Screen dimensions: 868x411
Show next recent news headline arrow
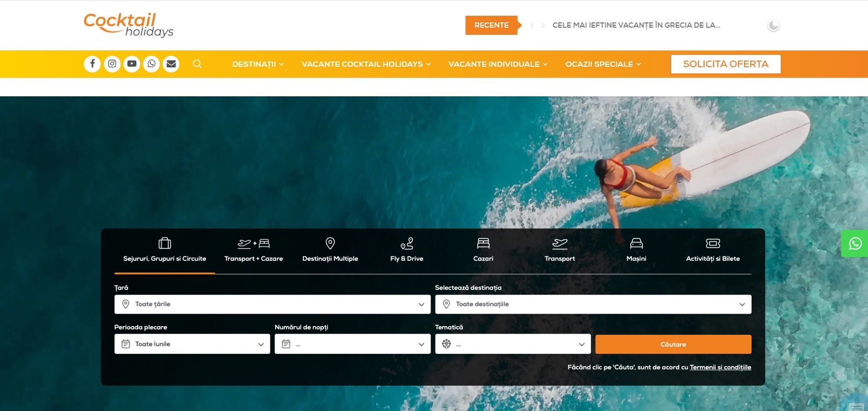point(543,26)
